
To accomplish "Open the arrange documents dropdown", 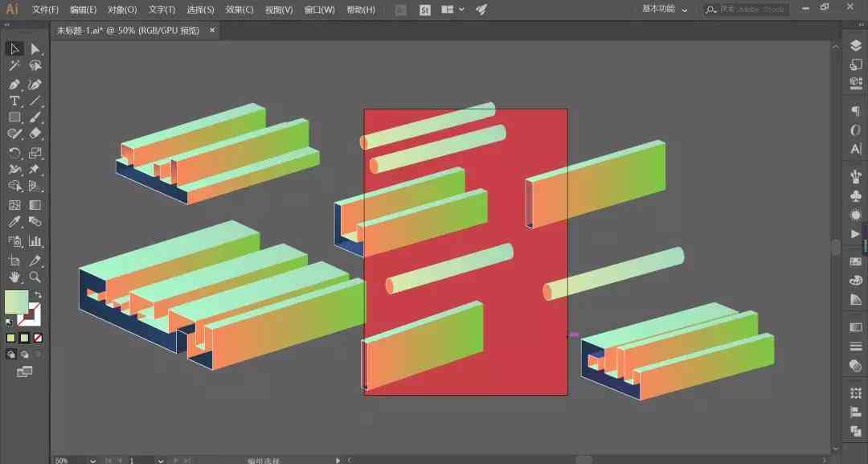I will click(x=452, y=10).
